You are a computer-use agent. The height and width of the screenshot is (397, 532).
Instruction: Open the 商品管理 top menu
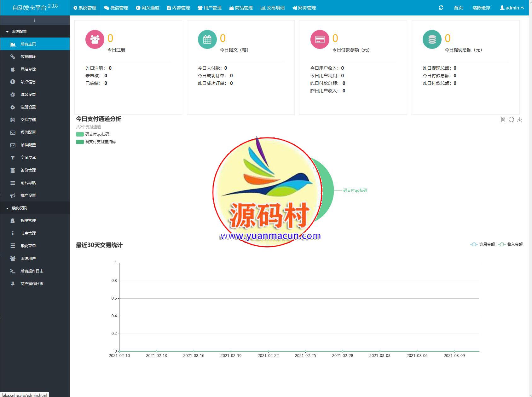pos(241,8)
